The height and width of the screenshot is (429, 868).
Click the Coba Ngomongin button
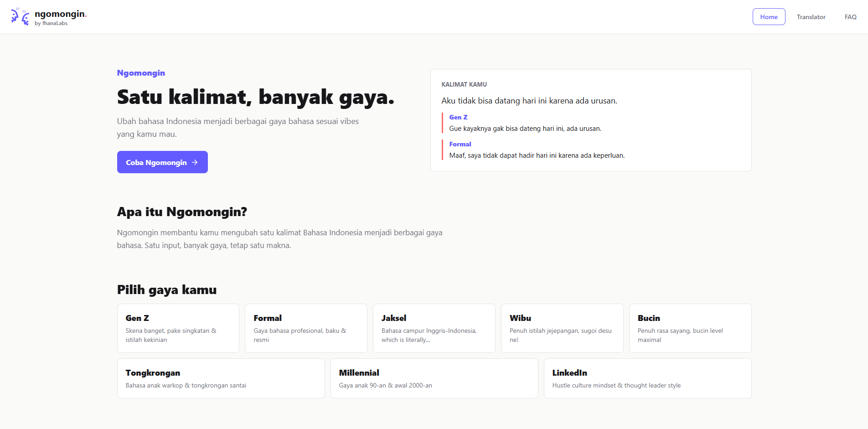[x=162, y=162]
